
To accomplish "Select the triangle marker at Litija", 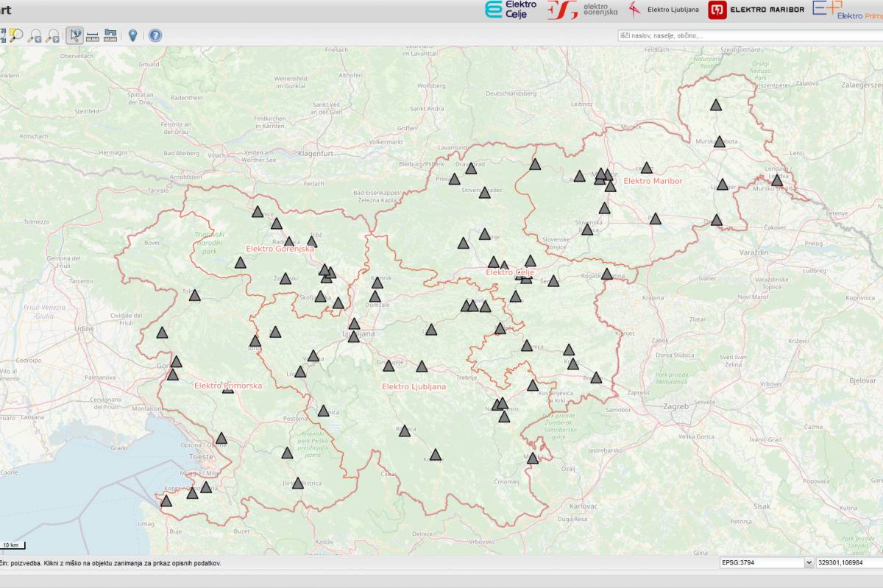I will point(431,330).
